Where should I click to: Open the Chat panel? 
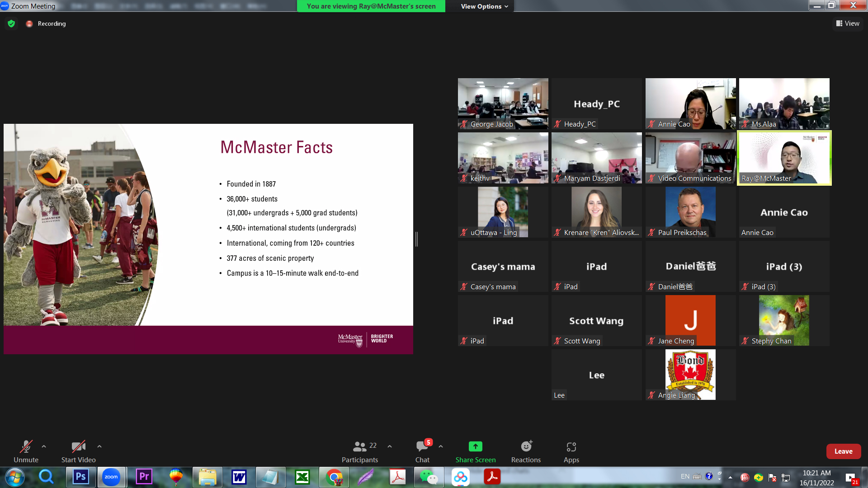click(422, 451)
